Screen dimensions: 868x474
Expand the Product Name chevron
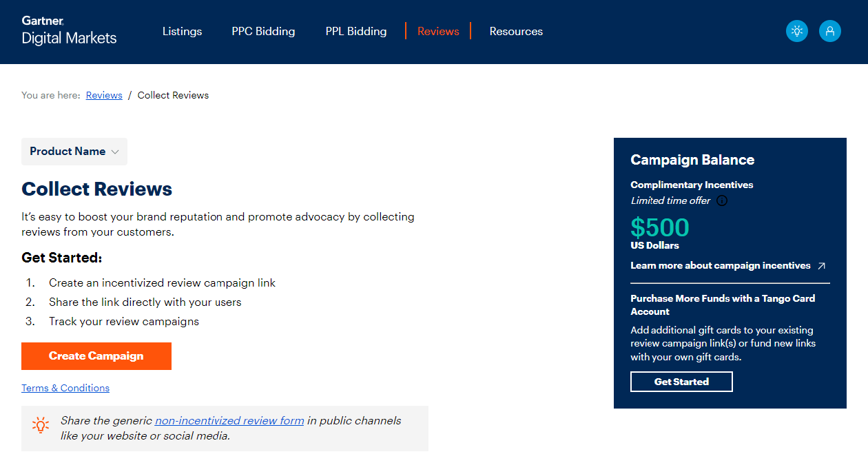(x=116, y=152)
